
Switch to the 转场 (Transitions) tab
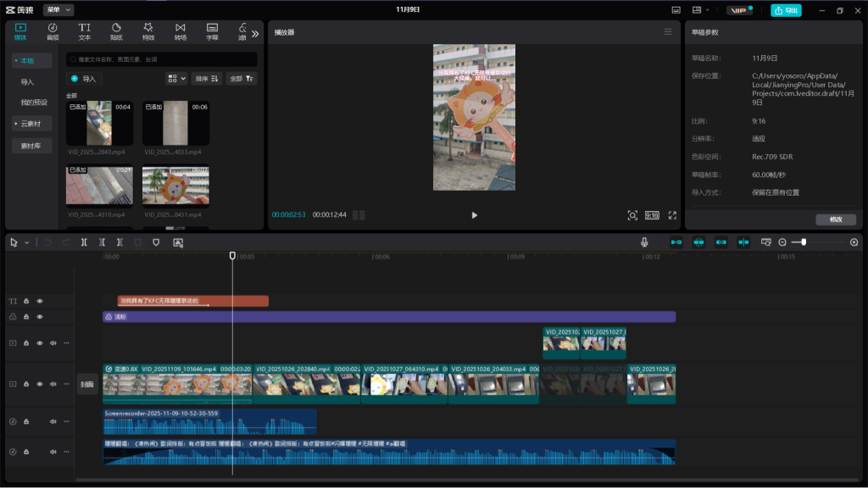[181, 31]
